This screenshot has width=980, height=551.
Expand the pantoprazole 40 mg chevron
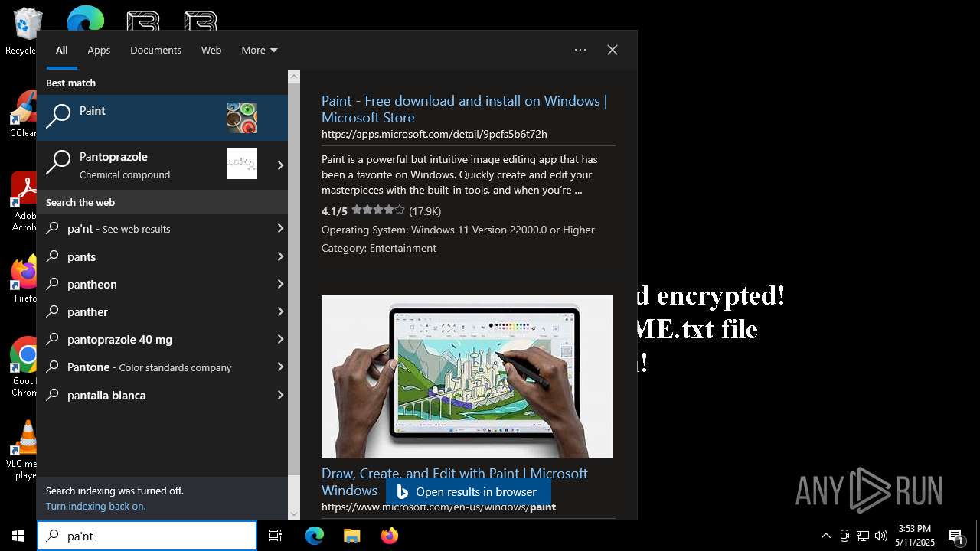(280, 339)
